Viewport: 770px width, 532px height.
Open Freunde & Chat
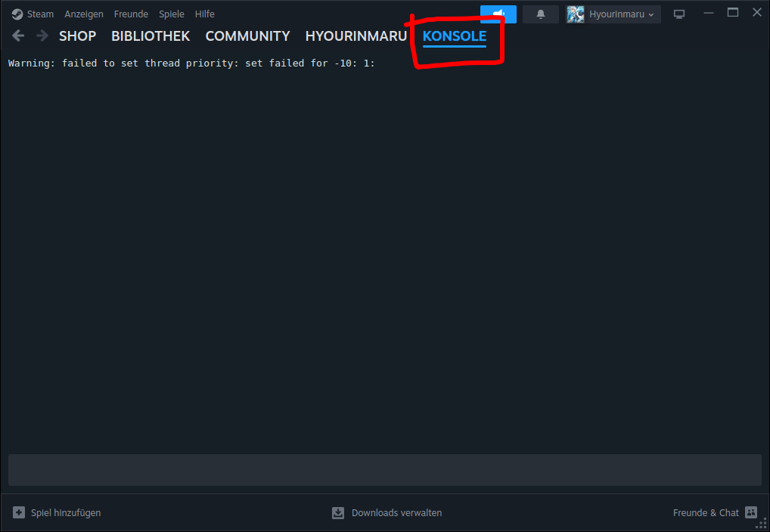[x=706, y=513]
